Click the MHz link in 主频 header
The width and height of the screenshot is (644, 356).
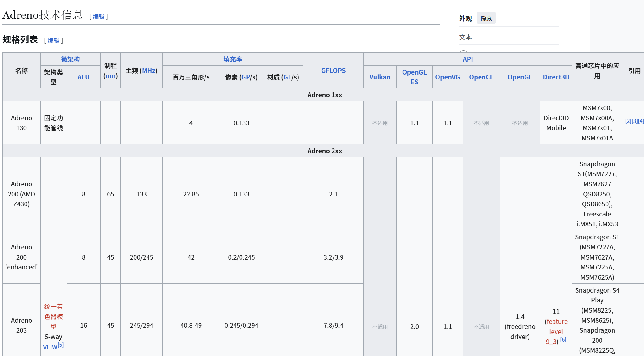149,71
